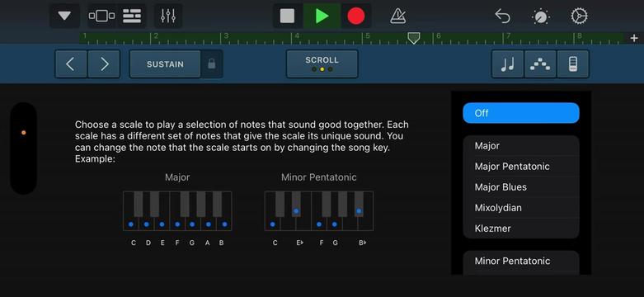Start playback with the green Play button
644x297 pixels.
(x=322, y=16)
